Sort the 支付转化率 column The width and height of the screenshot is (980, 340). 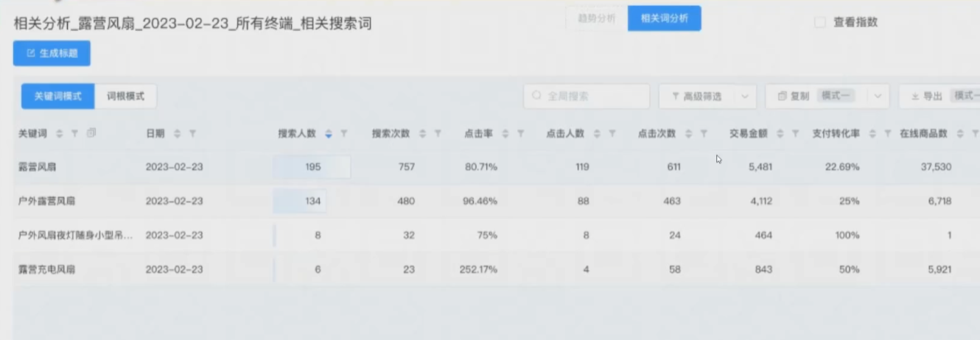873,133
